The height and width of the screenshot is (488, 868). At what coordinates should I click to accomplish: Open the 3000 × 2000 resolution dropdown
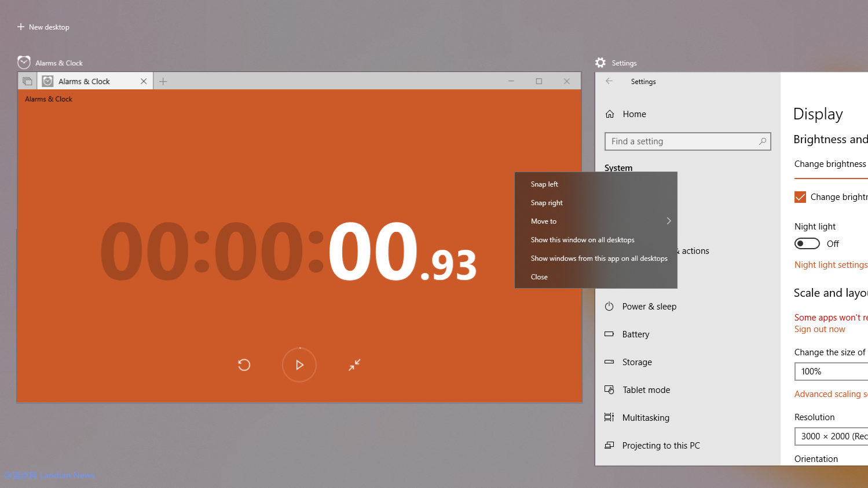pyautogui.click(x=831, y=436)
